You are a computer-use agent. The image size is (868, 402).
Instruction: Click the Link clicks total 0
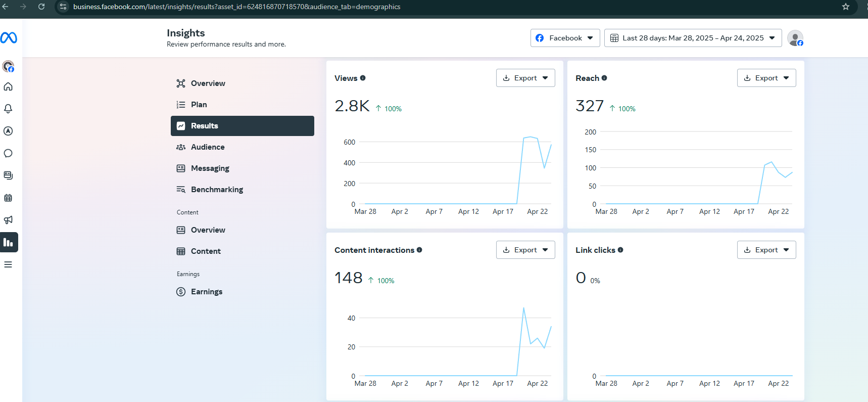click(581, 278)
